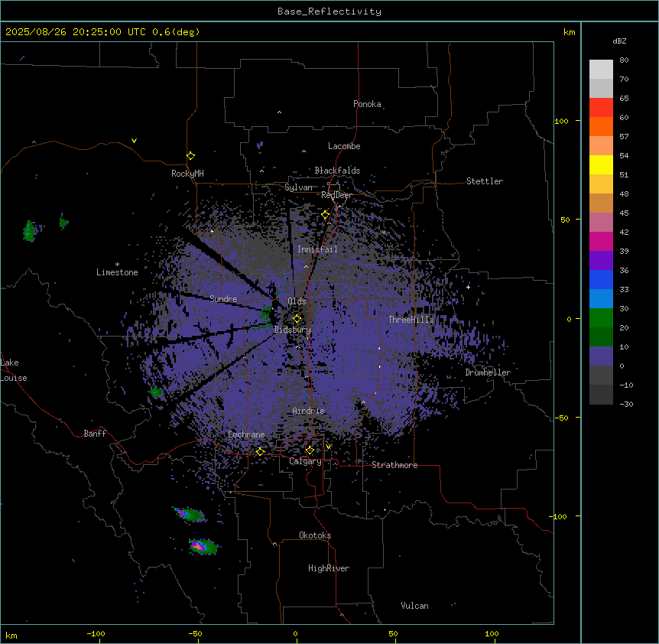Click the Cochrane city label
The width and height of the screenshot is (659, 644).
pyautogui.click(x=246, y=434)
